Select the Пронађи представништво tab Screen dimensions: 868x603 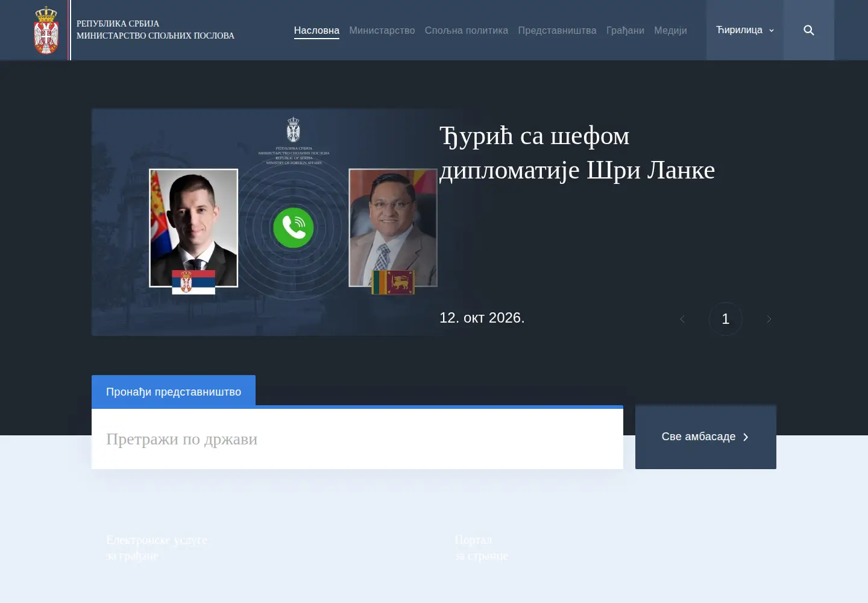tap(174, 391)
